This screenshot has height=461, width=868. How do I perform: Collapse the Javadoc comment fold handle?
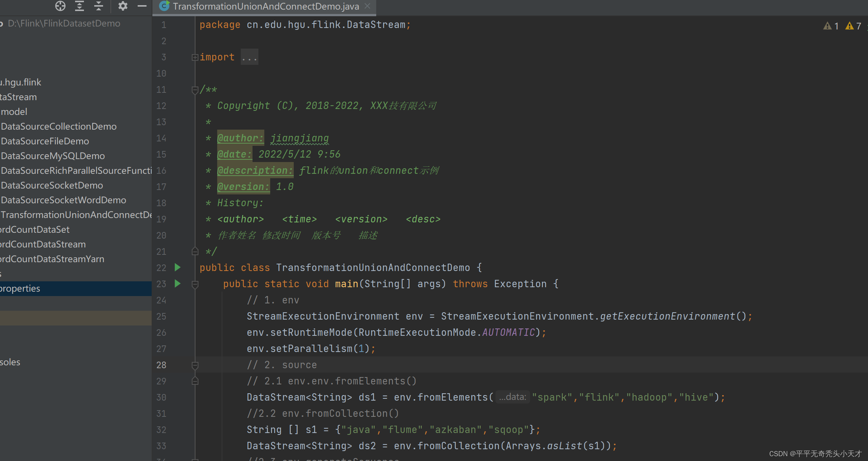click(x=195, y=89)
